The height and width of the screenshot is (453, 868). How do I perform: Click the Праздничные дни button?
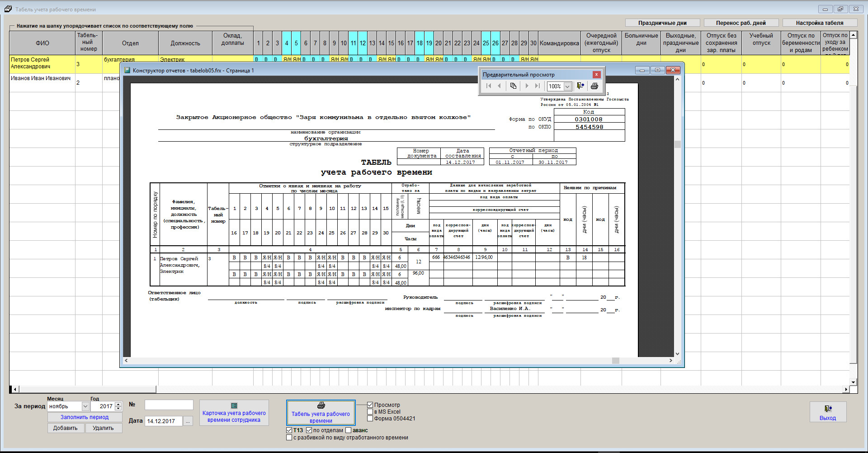662,23
